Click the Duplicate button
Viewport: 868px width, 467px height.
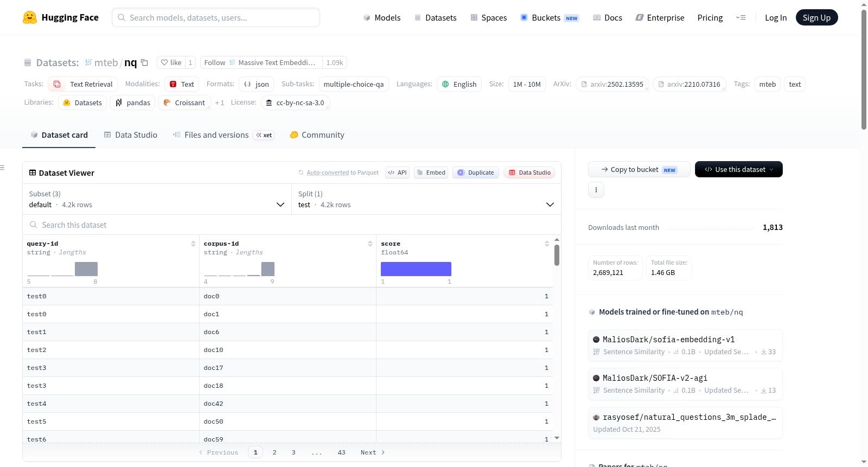[476, 172]
